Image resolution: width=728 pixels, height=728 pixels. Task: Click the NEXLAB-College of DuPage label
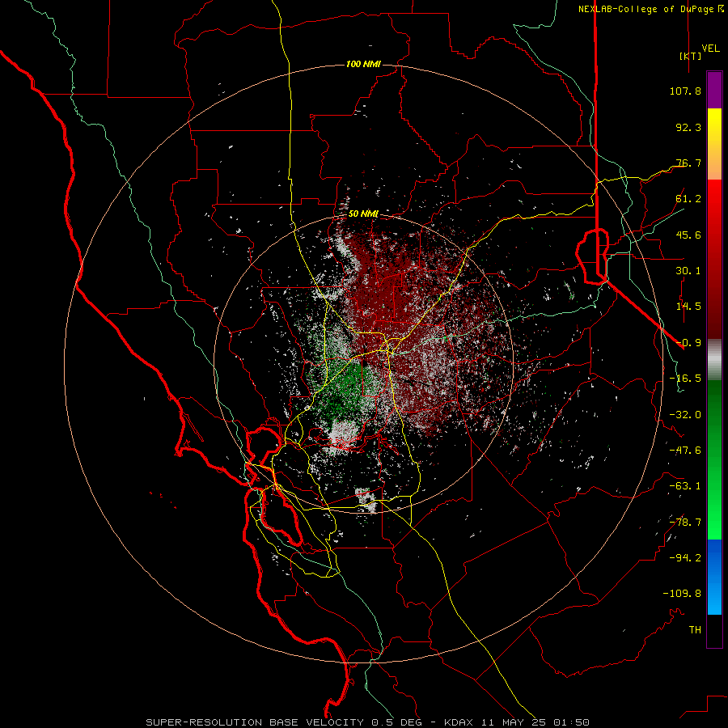pyautogui.click(x=646, y=9)
